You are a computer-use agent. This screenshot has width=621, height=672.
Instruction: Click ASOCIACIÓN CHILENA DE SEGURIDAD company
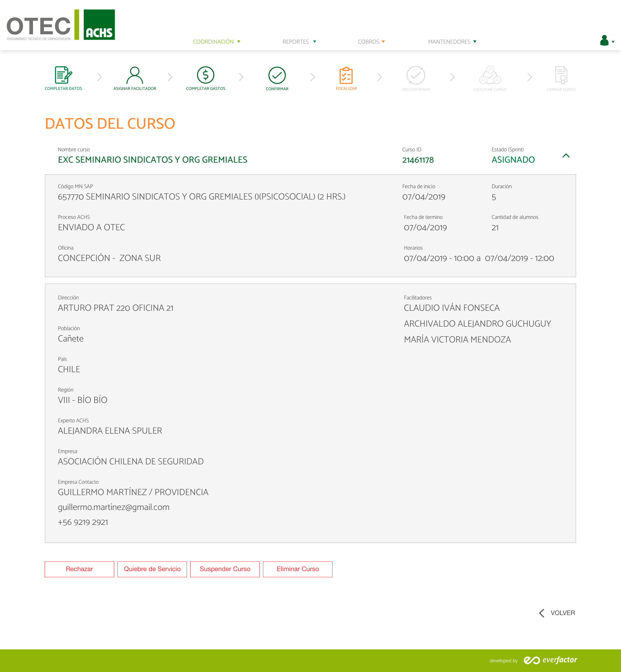pos(131,461)
